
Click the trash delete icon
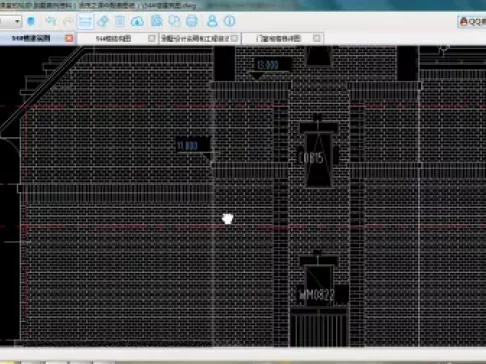(x=120, y=21)
